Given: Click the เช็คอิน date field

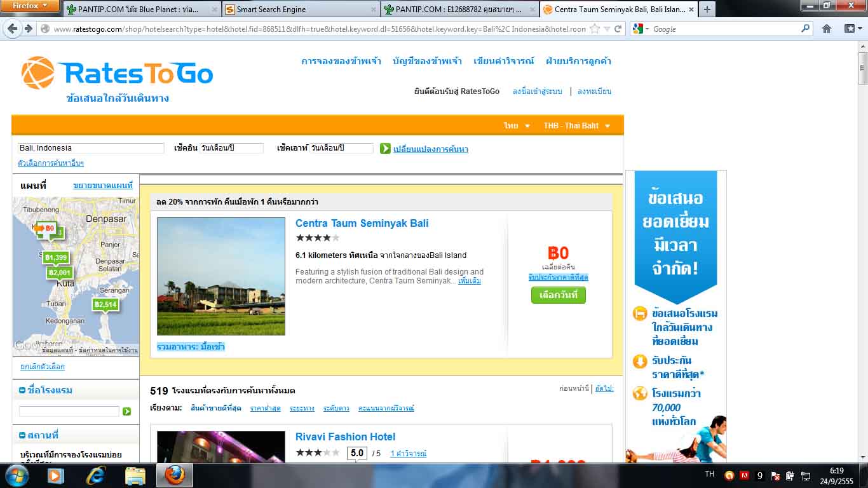Looking at the screenshot, I should pos(231,148).
